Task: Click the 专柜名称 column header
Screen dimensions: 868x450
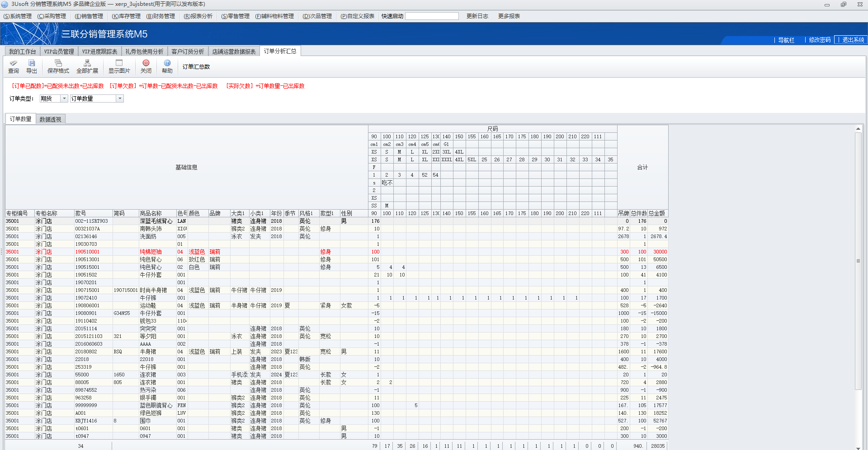Action: (x=54, y=213)
